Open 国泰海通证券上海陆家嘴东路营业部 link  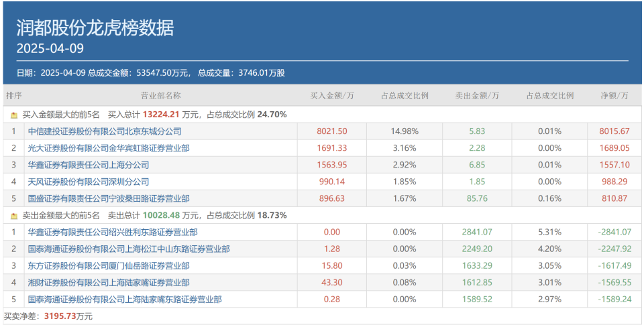point(125,300)
